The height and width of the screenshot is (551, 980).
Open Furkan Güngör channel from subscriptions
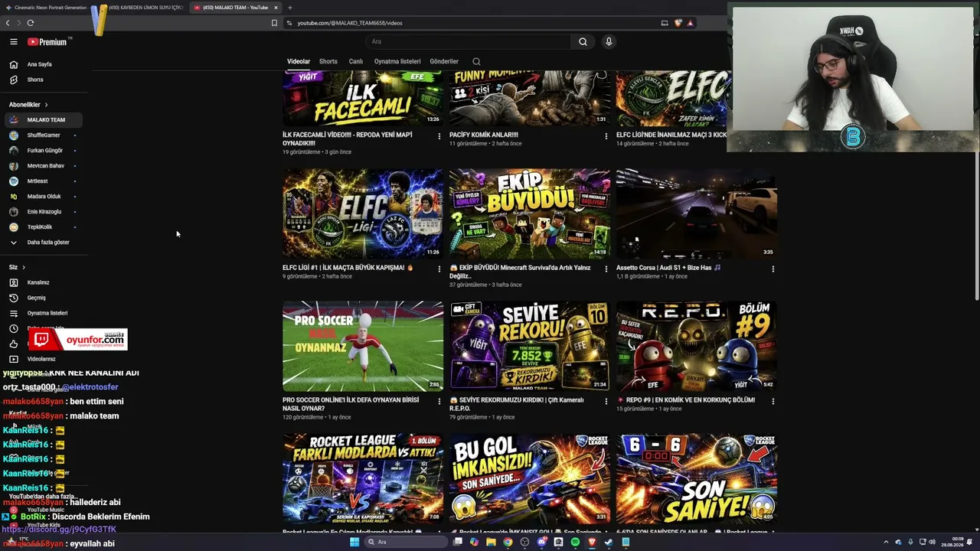click(x=43, y=151)
